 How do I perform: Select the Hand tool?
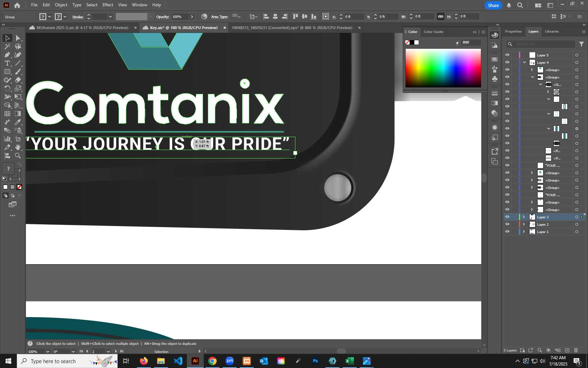tap(18, 147)
